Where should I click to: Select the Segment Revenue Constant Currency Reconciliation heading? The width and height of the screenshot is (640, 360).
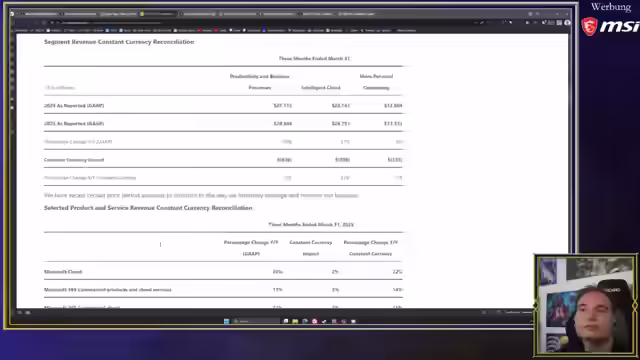click(x=119, y=42)
